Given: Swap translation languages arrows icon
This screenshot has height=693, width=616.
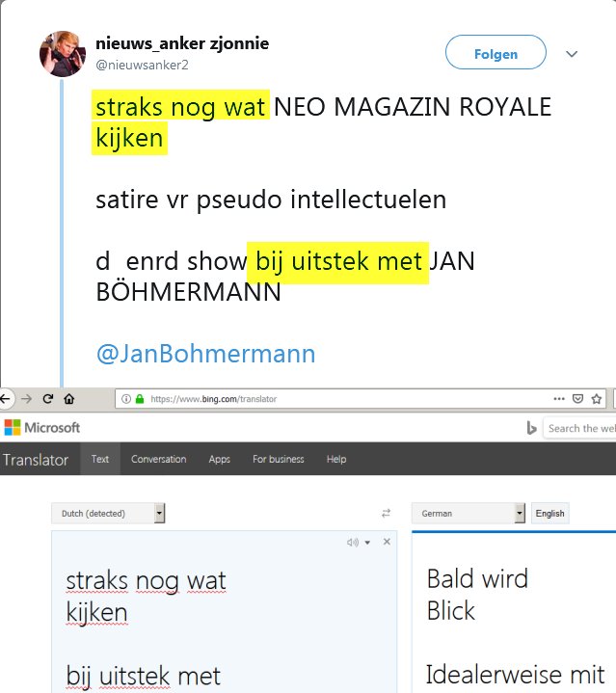Looking at the screenshot, I should coord(387,513).
